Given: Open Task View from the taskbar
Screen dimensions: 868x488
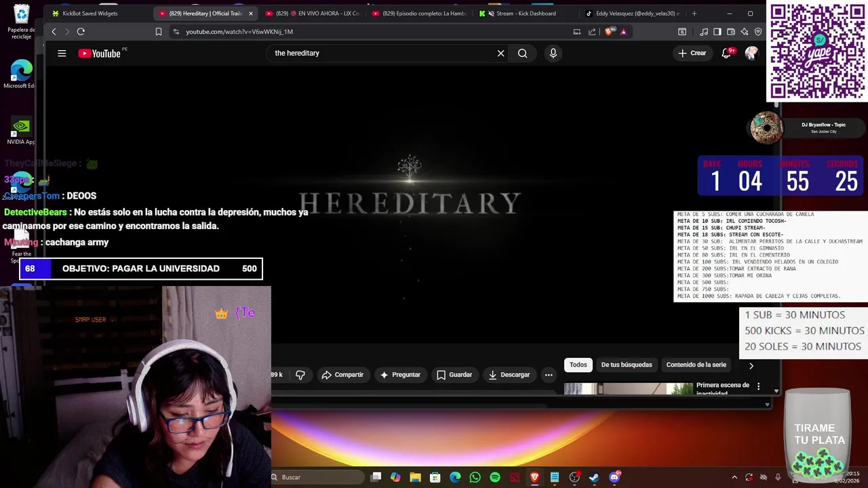Looking at the screenshot, I should click(376, 477).
